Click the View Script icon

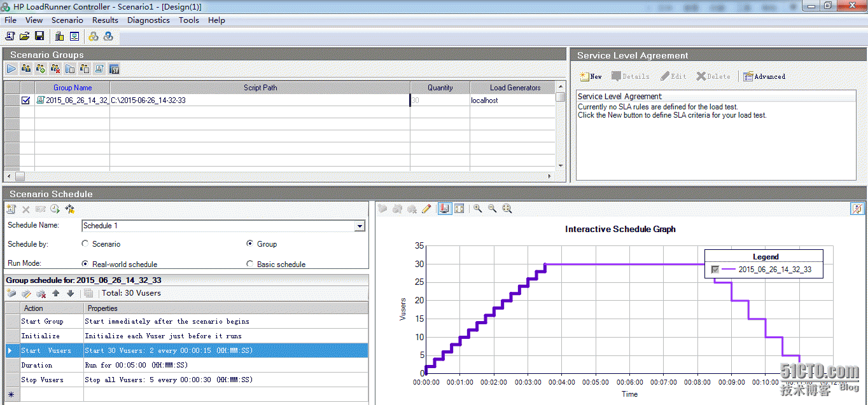(99, 69)
